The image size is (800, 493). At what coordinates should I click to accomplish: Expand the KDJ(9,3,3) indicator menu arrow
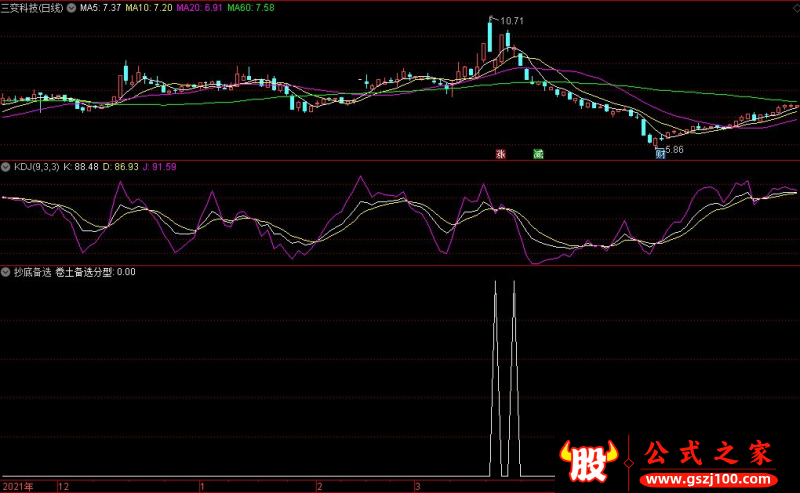click(6, 167)
